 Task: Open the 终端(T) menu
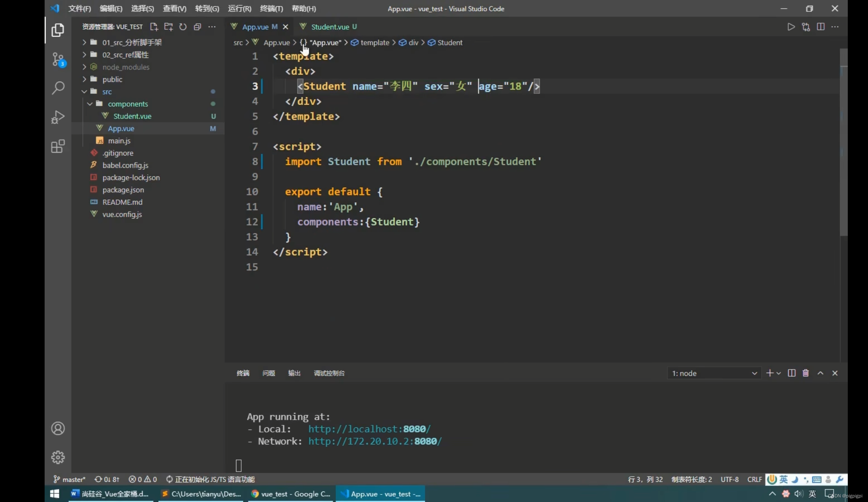272,9
